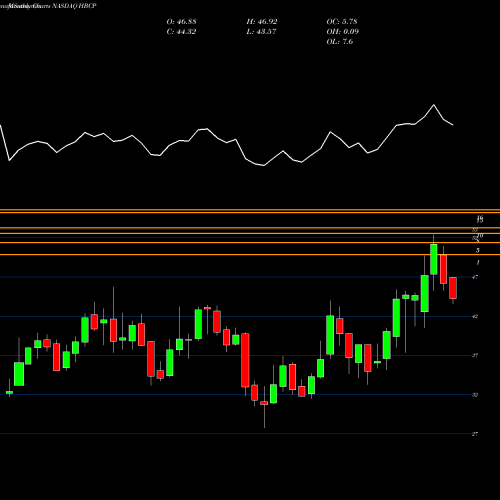Click the highest peak of the white line chart
This screenshot has width=500, height=500.
click(x=434, y=105)
